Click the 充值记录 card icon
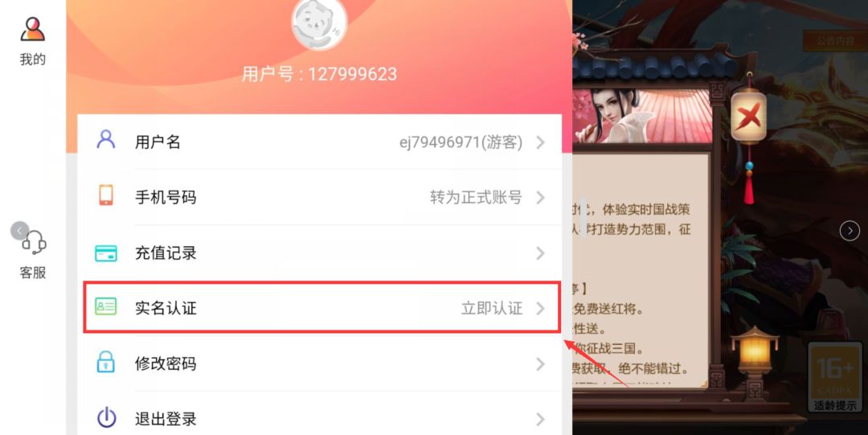Image resolution: width=868 pixels, height=435 pixels. click(106, 253)
